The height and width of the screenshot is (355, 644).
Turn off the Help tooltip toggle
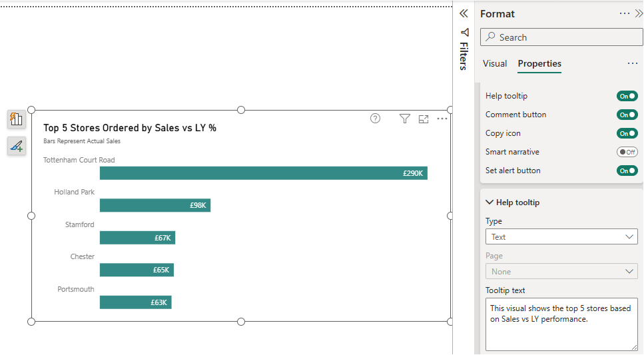point(627,96)
